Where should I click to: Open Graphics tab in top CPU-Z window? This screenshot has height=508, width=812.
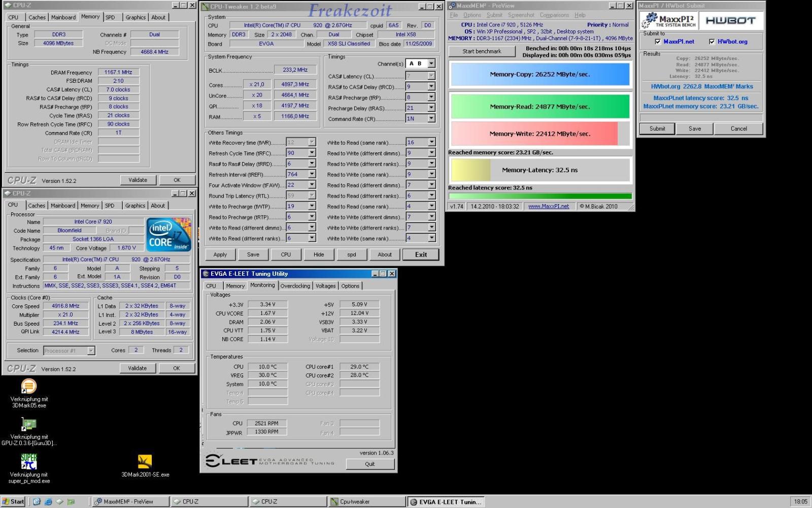click(x=136, y=17)
